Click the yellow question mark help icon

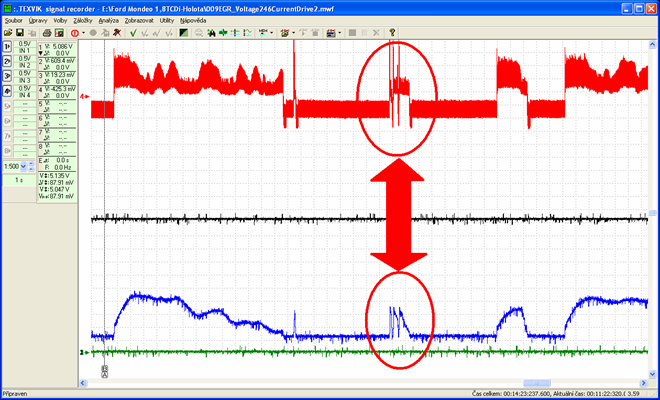(x=392, y=32)
